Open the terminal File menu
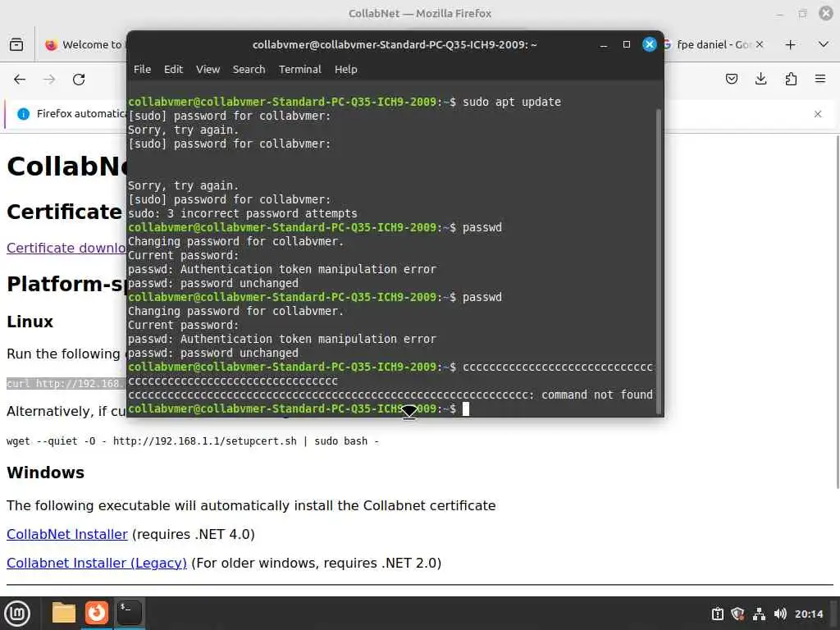840x630 pixels. pyautogui.click(x=142, y=69)
